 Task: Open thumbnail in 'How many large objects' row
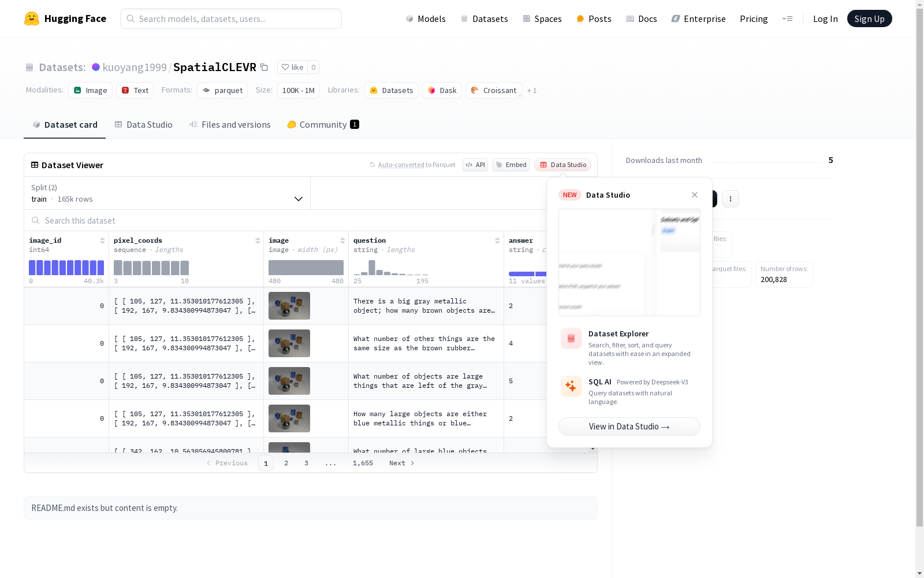pyautogui.click(x=289, y=418)
